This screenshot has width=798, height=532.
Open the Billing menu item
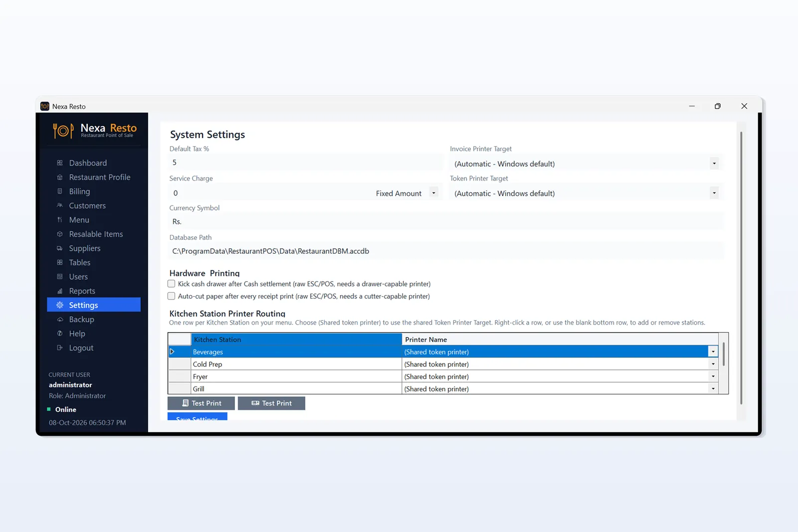pos(94,191)
